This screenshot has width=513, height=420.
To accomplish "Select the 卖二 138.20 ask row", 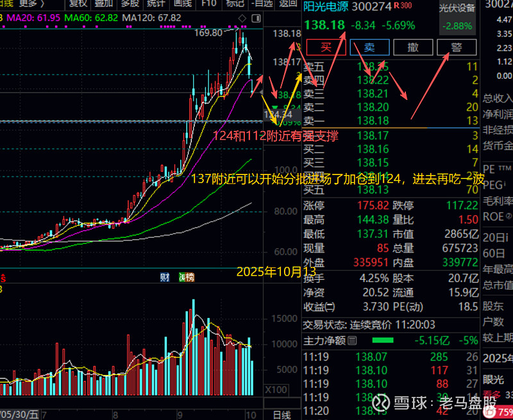I will [391, 107].
